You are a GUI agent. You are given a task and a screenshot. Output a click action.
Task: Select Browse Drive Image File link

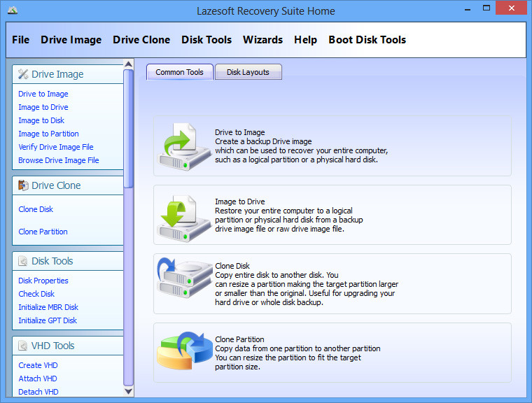click(x=59, y=160)
